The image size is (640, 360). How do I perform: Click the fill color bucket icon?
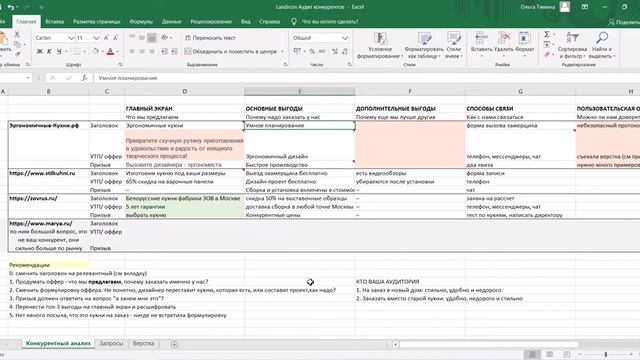point(96,51)
